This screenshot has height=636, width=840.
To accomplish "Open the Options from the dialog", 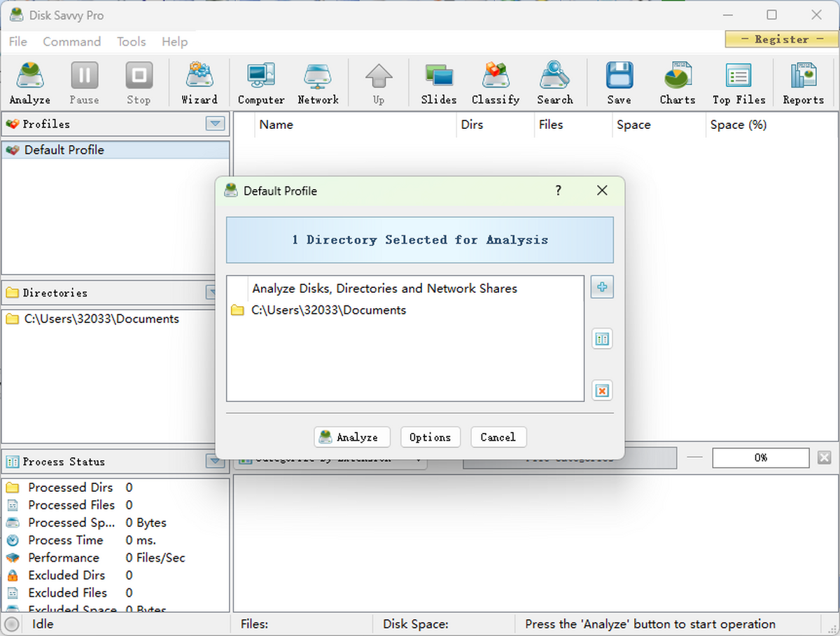I will coord(430,437).
